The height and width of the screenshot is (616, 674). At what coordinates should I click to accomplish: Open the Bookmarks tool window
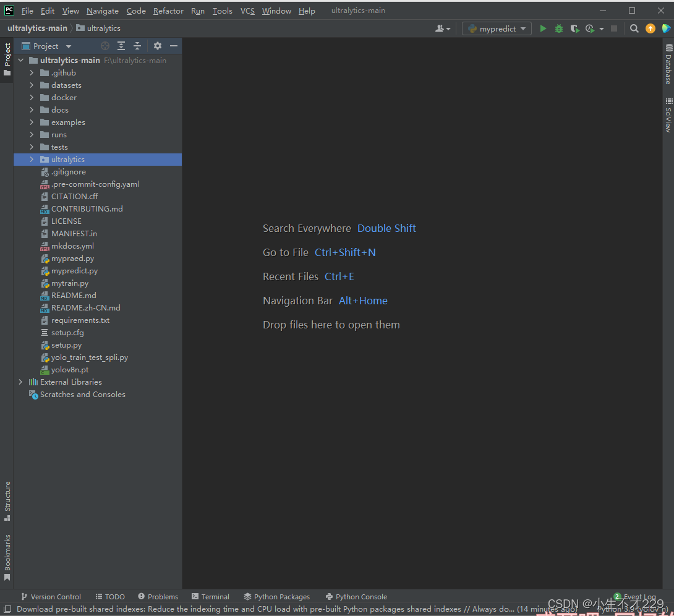7,557
